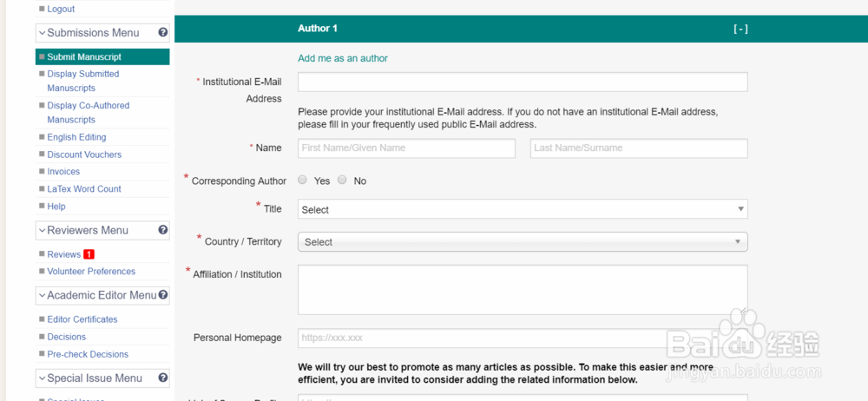
Task: Open help for Reviewers Menu
Action: 163,230
